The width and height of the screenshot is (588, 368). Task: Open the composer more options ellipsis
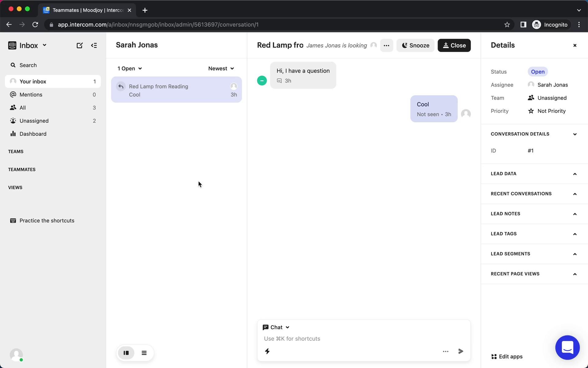pyautogui.click(x=446, y=351)
